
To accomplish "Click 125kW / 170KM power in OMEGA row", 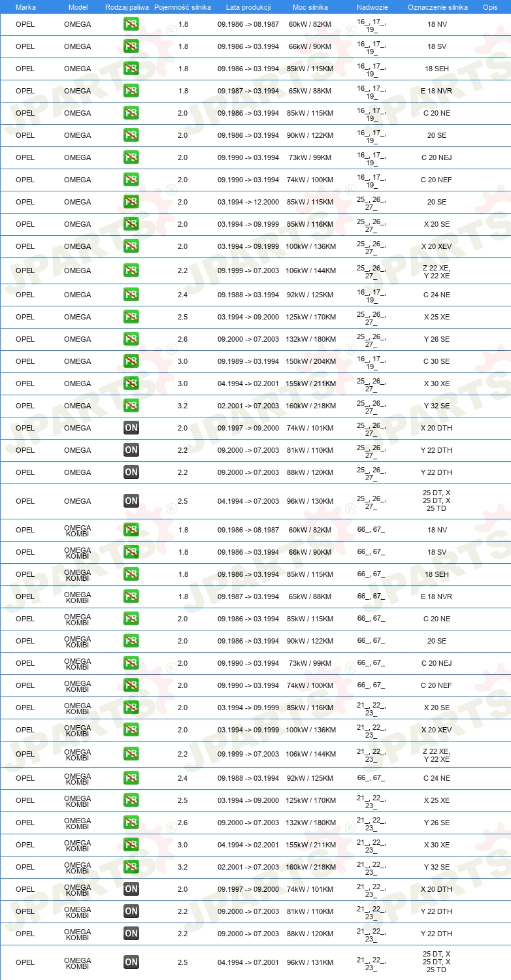I will [x=310, y=318].
